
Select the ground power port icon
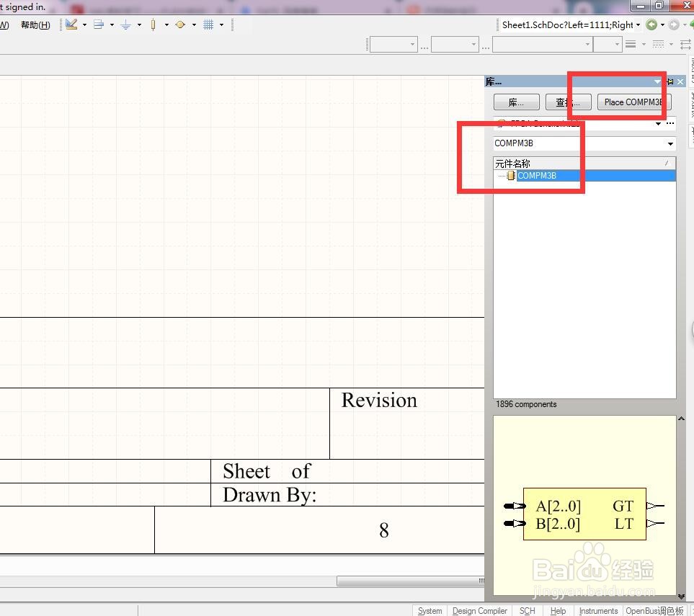(x=125, y=24)
